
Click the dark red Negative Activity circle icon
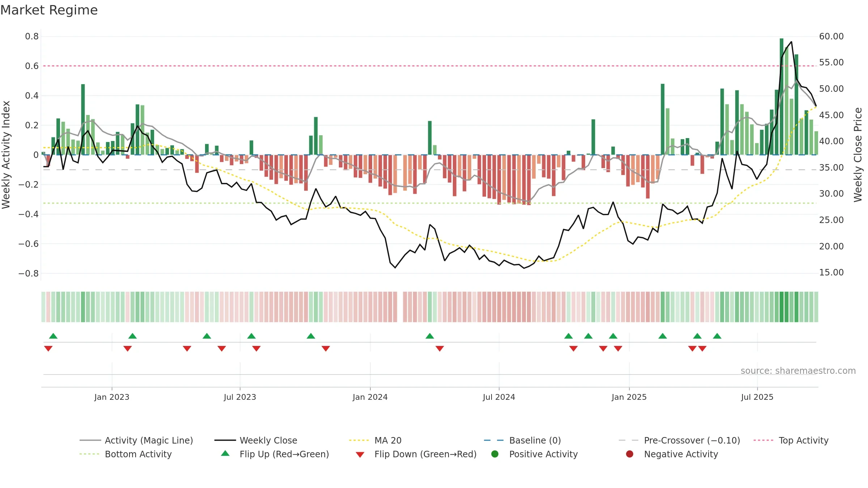tap(630, 454)
